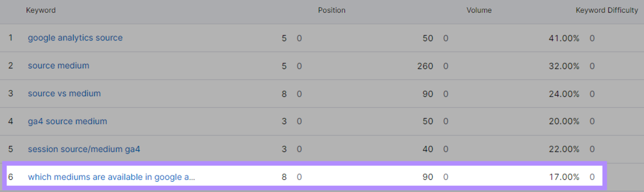Screen dimensions: 644x192
Task: Sort by the Position column header
Action: [332, 10]
